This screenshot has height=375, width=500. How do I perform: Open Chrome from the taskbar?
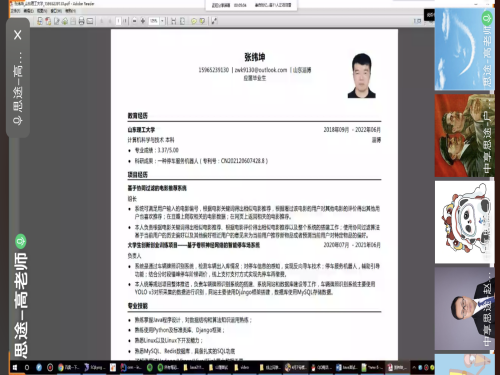[61, 367]
